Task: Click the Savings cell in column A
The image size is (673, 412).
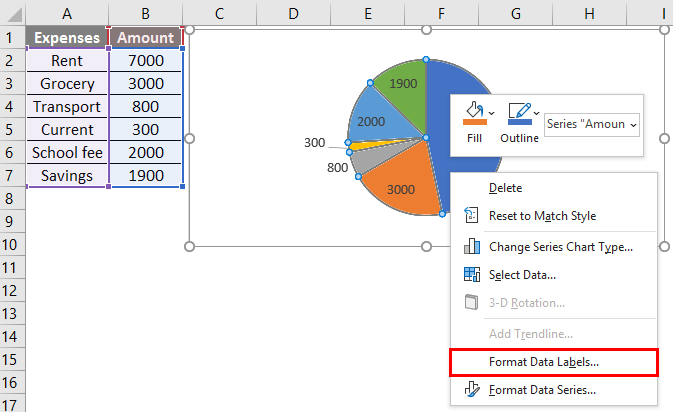Action: point(68,176)
